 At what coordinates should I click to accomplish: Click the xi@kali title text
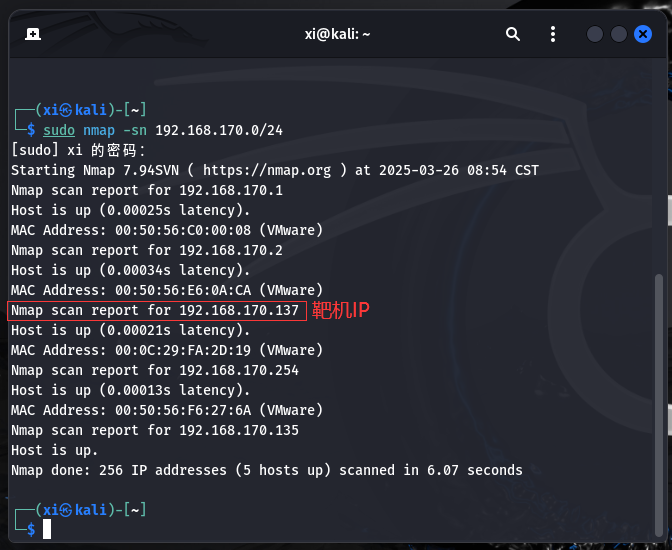click(x=337, y=34)
